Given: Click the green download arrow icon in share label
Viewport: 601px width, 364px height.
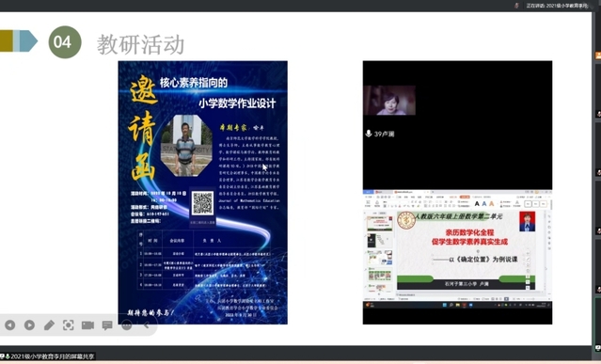Looking at the screenshot, I should coord(8,356).
